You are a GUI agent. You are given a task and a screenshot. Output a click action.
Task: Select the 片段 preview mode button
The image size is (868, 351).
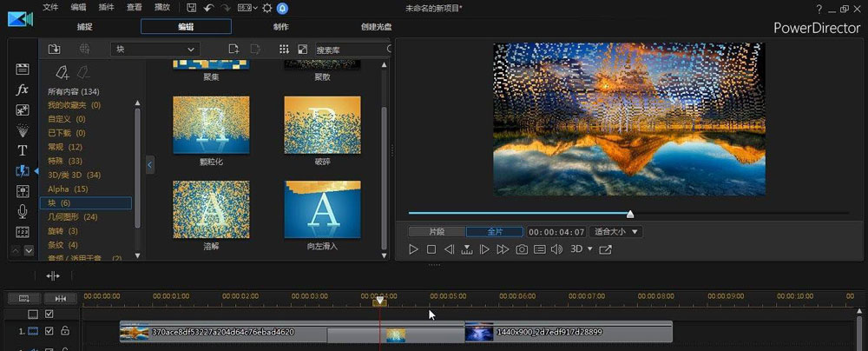pos(436,232)
